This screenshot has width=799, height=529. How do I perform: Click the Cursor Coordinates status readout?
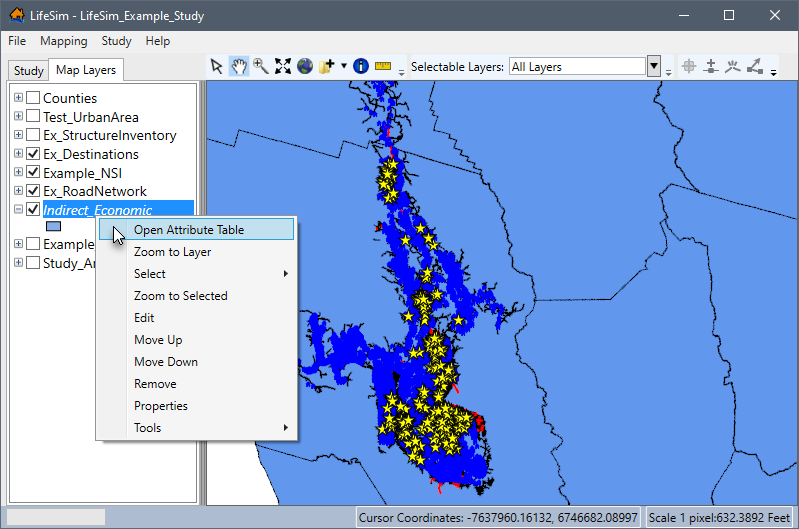click(498, 518)
